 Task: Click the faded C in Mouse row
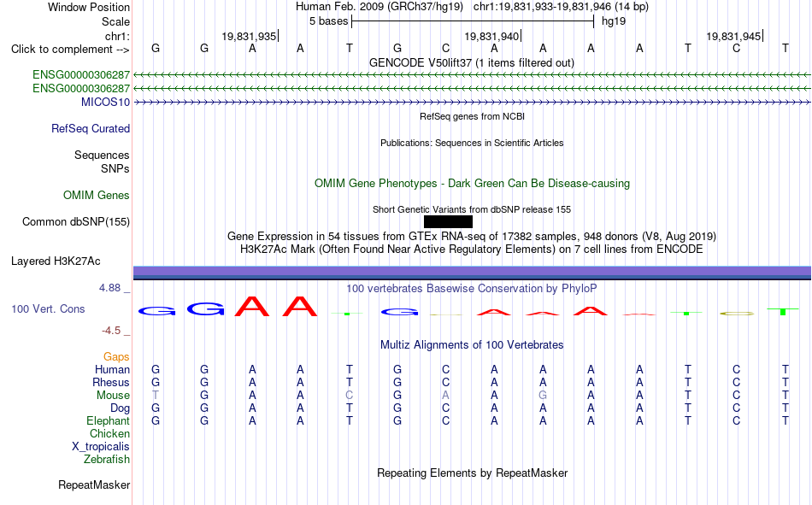click(x=349, y=395)
